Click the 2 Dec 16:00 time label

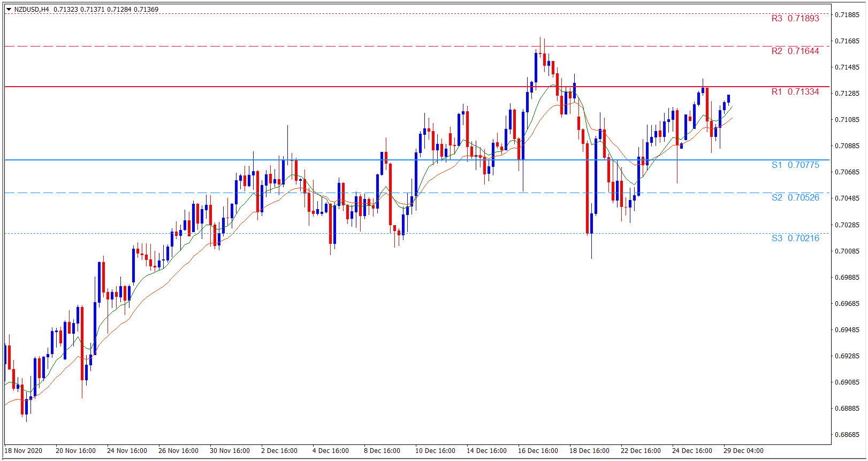279,450
